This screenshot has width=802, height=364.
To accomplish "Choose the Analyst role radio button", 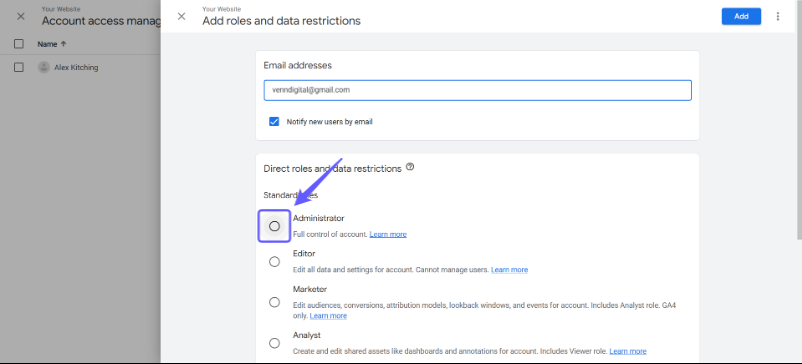I will [275, 343].
